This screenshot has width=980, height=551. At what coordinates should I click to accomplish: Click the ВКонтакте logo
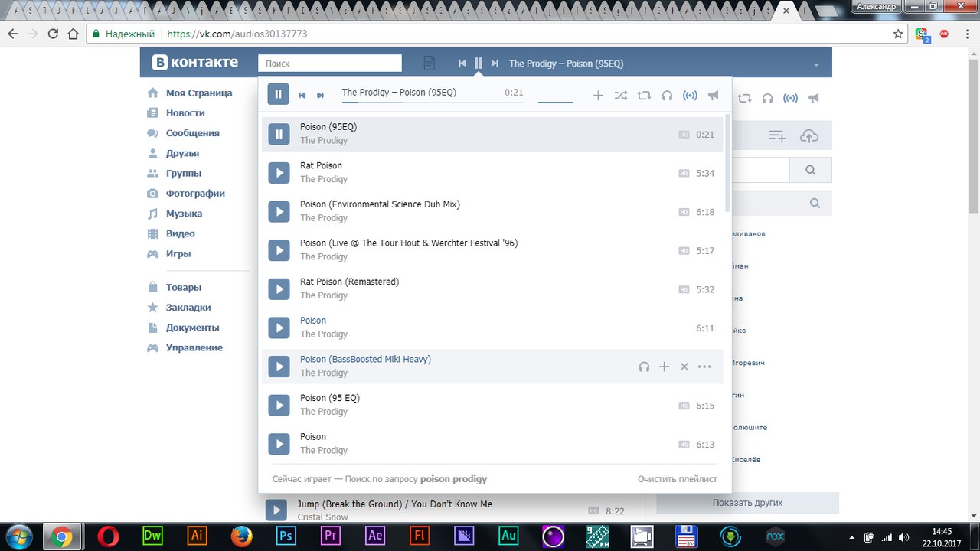(x=194, y=63)
